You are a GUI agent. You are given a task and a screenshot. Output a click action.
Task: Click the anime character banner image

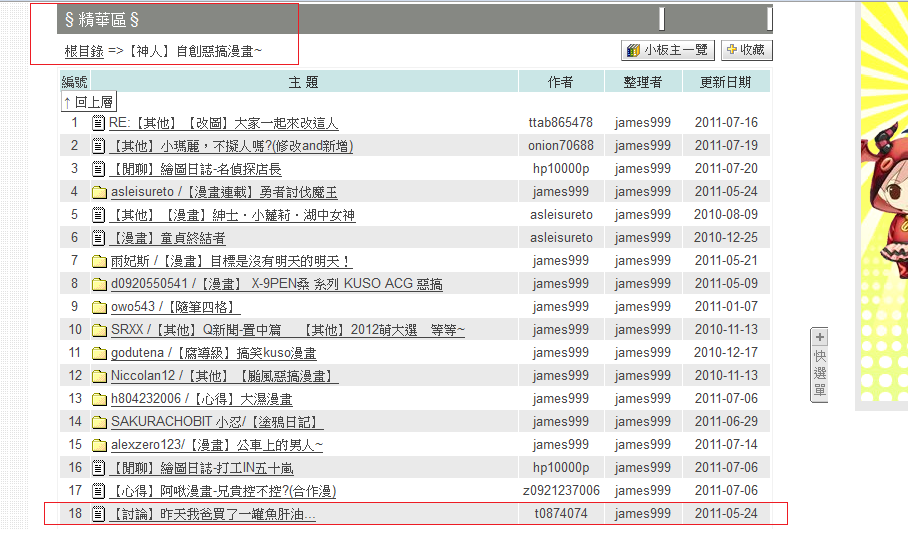(883, 200)
